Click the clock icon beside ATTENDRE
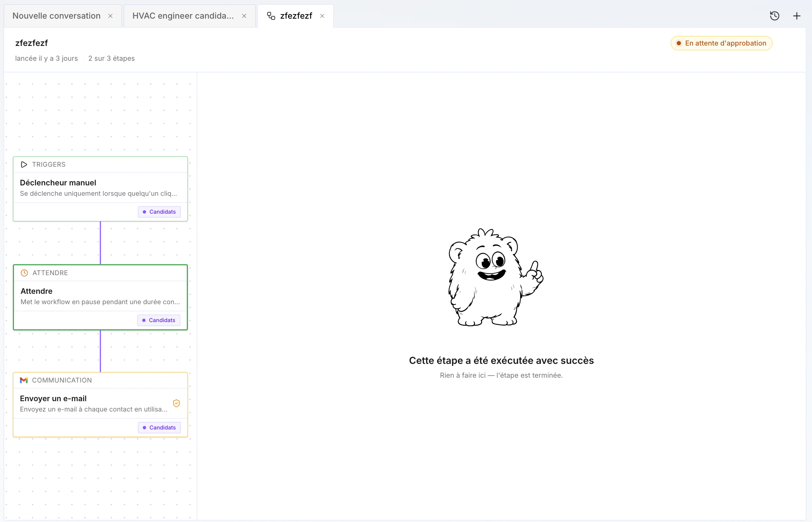Image resolution: width=812 pixels, height=522 pixels. [x=24, y=273]
